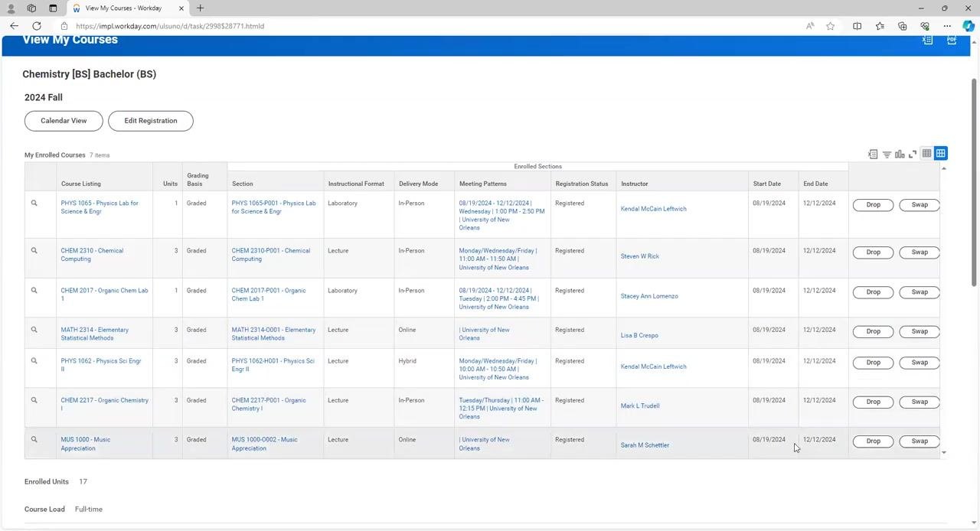Open MUS 1000 Music Appreciation listing
Image resolution: width=980 pixels, height=531 pixels.
pos(86,444)
